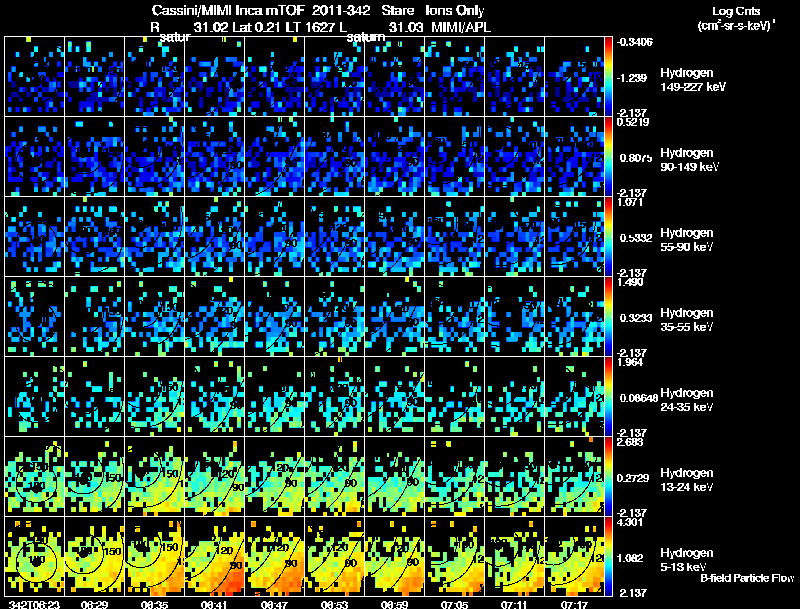Open the 13-24 keV panel at 342T06:23
The height and width of the screenshot is (609, 800).
(34, 476)
